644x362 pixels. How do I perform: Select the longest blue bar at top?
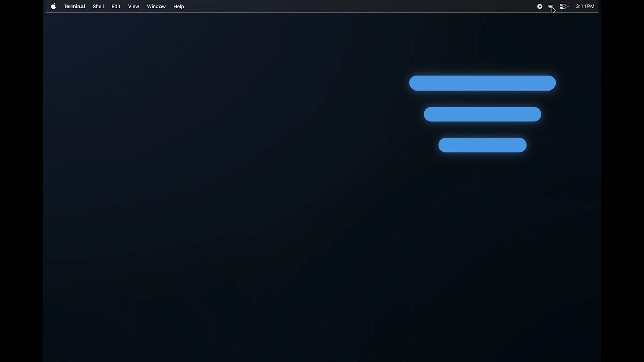tap(482, 83)
